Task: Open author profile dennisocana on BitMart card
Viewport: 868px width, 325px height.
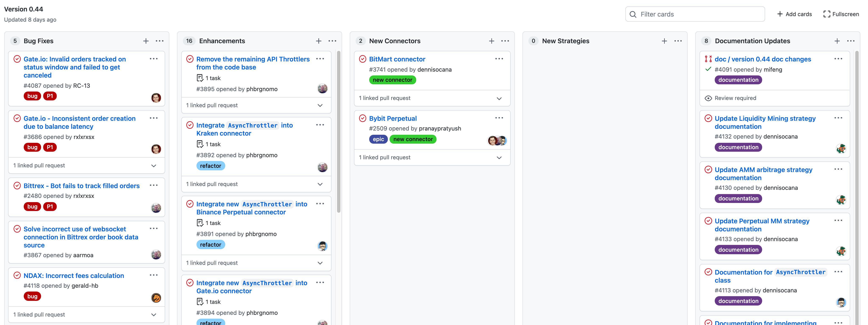Action: click(x=435, y=69)
